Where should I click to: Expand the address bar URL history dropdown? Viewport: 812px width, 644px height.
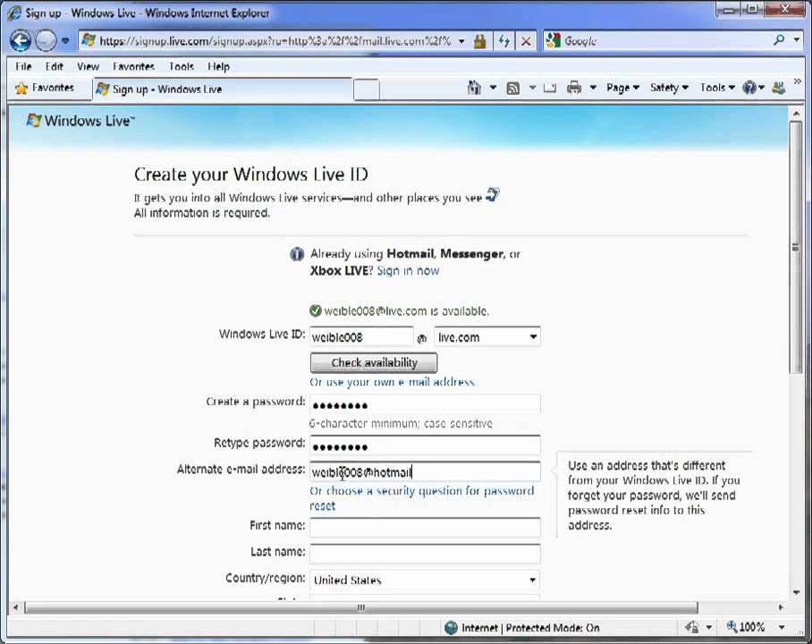click(x=461, y=41)
